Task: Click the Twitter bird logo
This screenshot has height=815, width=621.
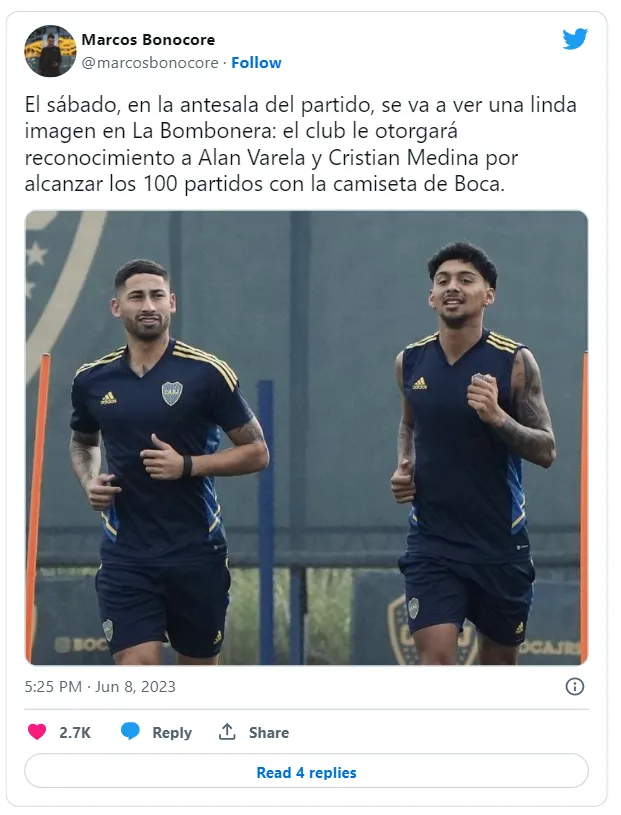Action: (x=575, y=39)
